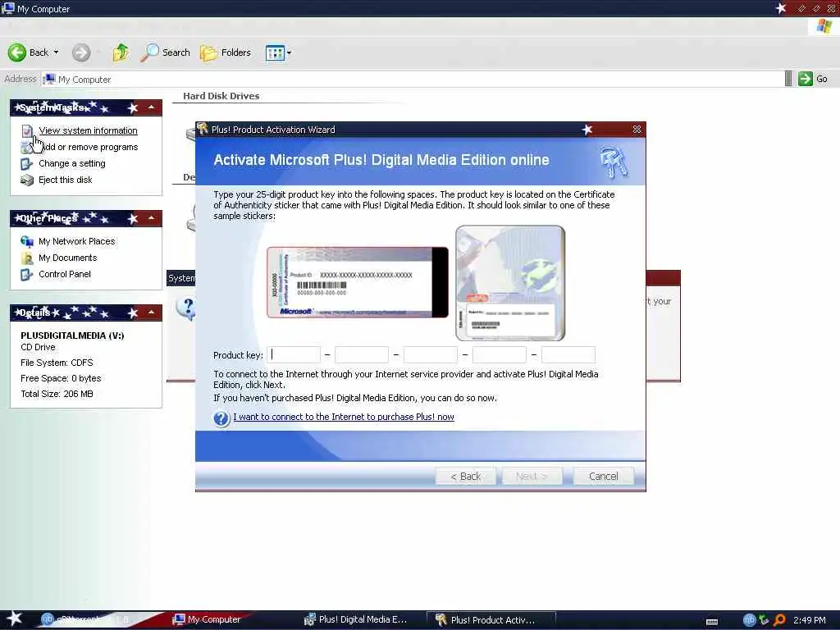Click the My Computer address field
840x630 pixels.
(413, 80)
